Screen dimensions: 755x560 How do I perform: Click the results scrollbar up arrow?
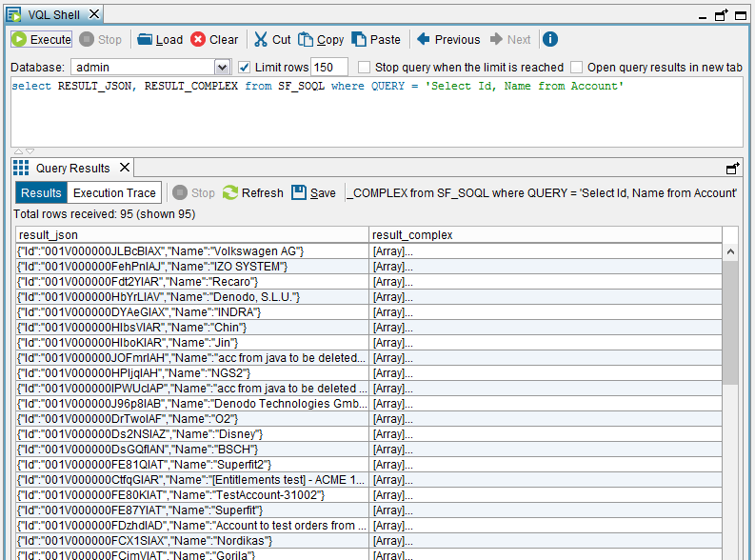730,251
